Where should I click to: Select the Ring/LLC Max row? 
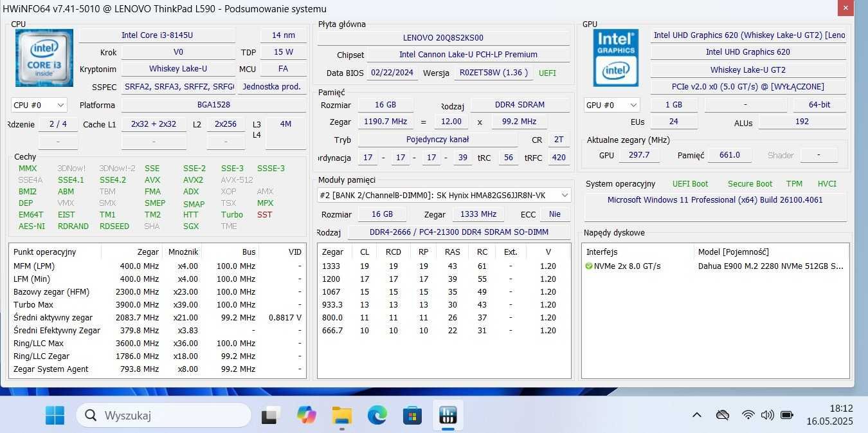pyautogui.click(x=158, y=344)
